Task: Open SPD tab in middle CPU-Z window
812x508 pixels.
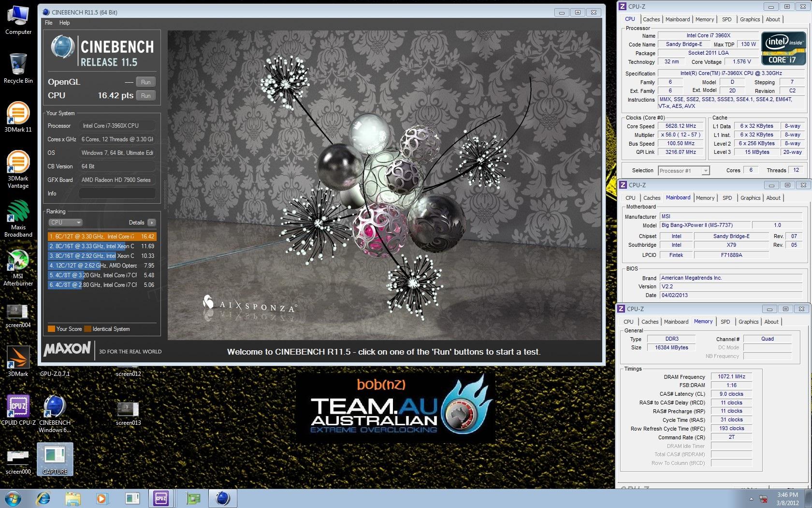Action: coord(727,198)
